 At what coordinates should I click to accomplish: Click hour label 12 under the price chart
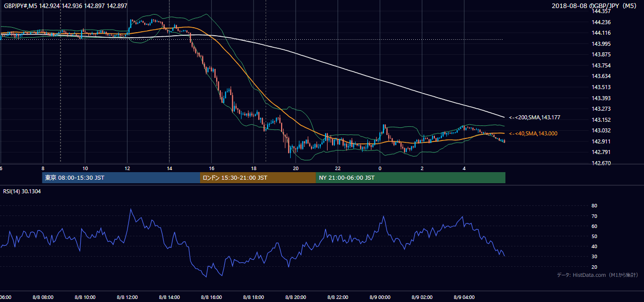click(x=127, y=168)
